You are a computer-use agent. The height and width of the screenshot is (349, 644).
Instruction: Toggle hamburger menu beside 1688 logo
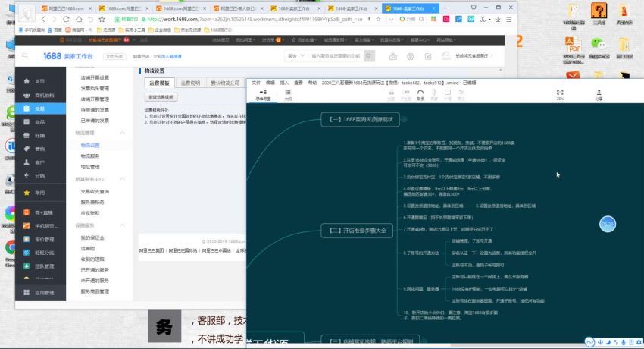pyautogui.click(x=25, y=56)
